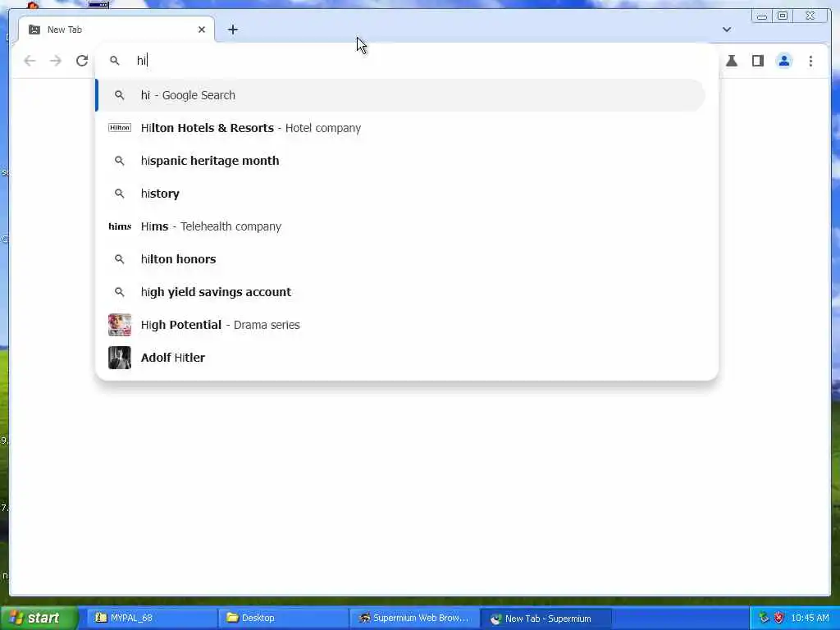
Task: Click the hims logo icon
Action: tap(120, 226)
